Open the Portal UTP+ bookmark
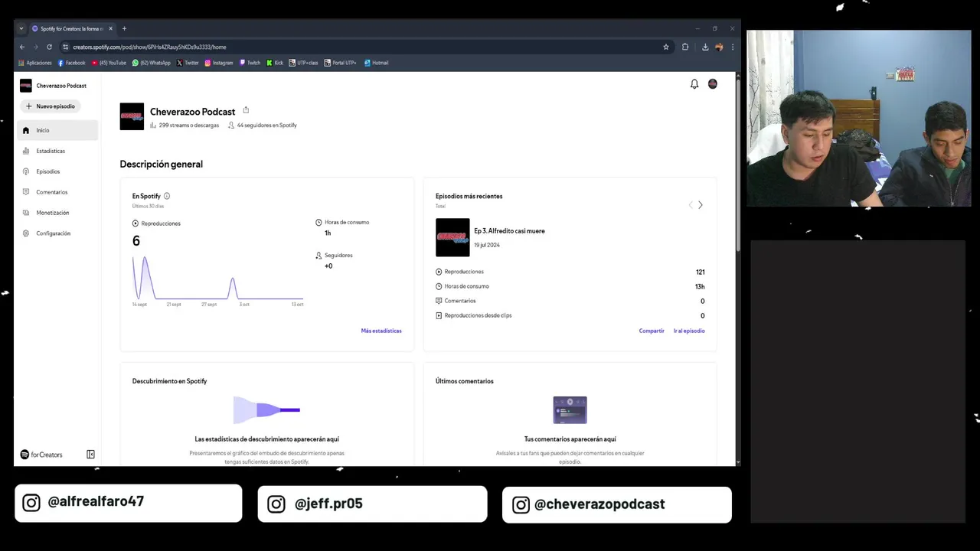The image size is (980, 551). pos(341,63)
